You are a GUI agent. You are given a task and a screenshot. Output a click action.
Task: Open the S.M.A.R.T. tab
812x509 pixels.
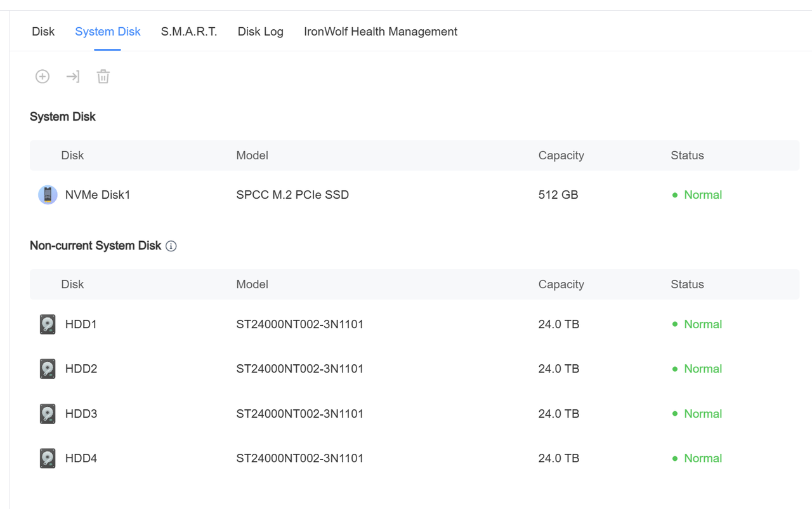[x=189, y=32]
